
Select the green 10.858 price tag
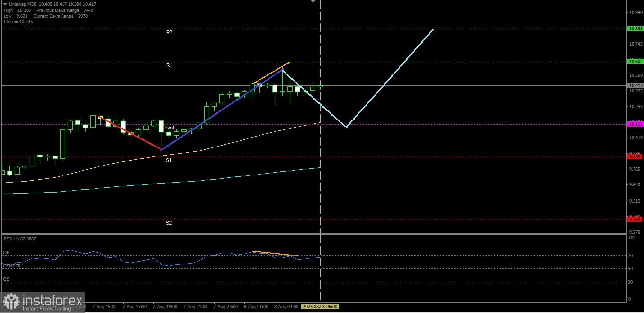[635, 29]
